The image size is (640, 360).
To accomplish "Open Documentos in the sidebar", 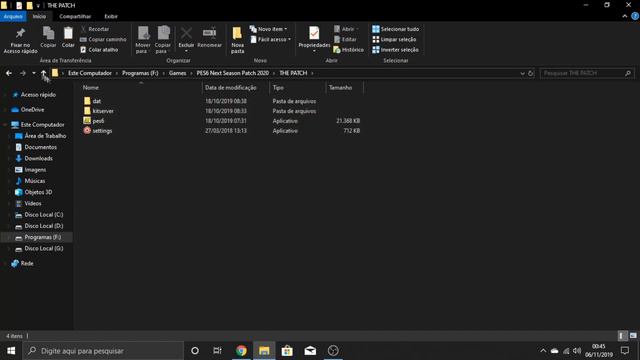I will pos(40,147).
